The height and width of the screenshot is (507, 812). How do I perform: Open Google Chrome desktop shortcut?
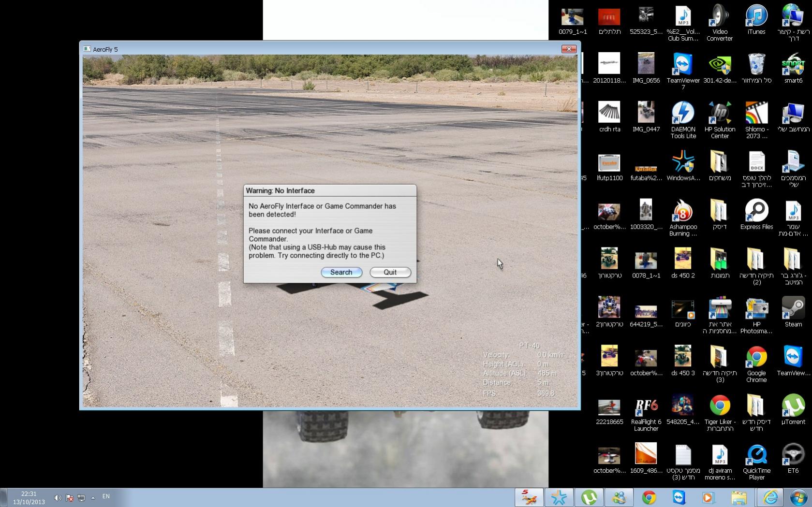756,364
